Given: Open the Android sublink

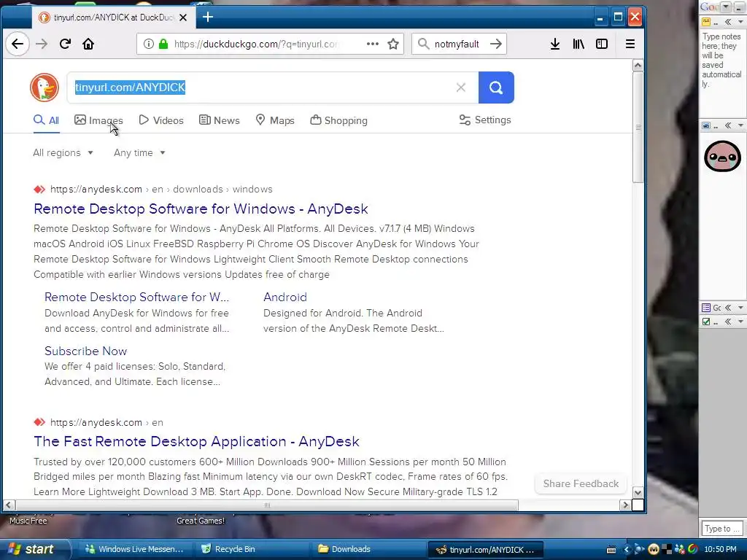Looking at the screenshot, I should pyautogui.click(x=285, y=297).
